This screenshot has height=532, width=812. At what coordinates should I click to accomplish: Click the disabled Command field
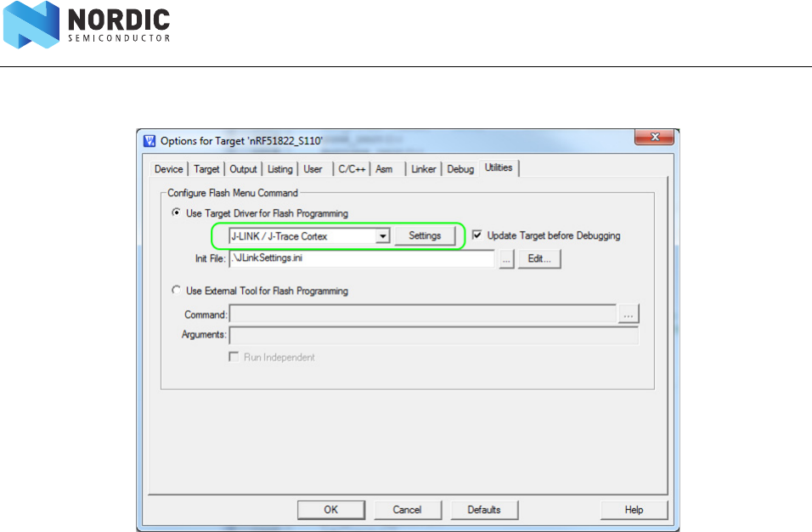coord(423,314)
